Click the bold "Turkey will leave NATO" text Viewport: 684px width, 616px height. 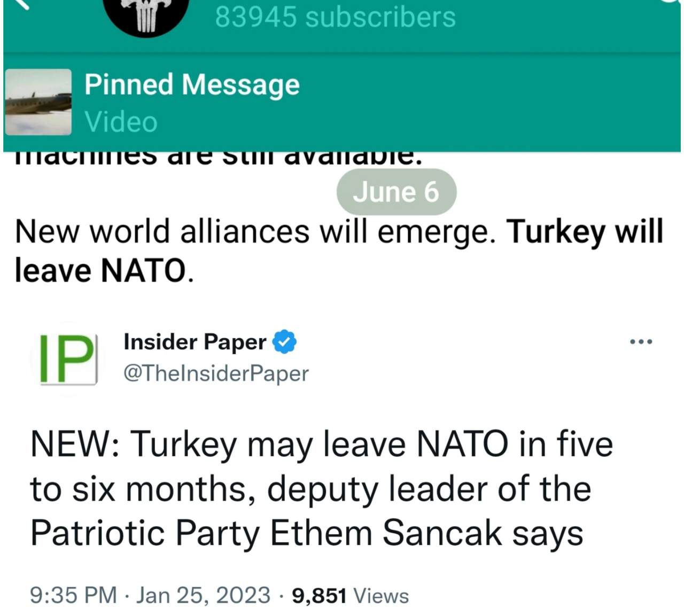point(584,232)
